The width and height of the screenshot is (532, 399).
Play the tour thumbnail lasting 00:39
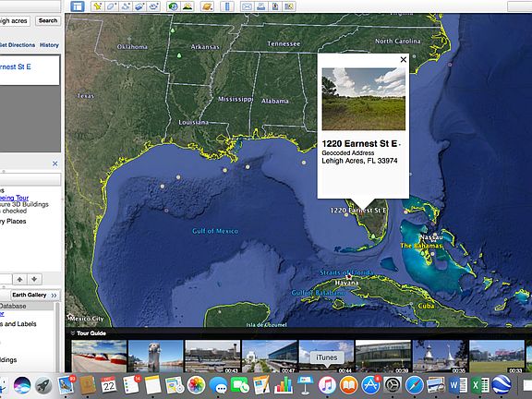point(383,357)
